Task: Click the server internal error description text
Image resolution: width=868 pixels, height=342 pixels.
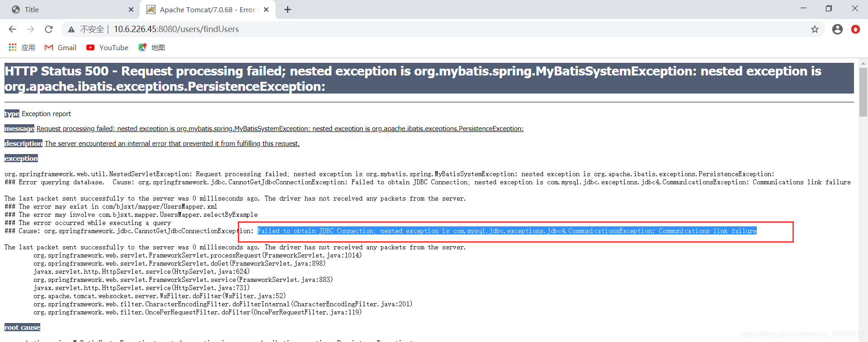Action: click(x=172, y=144)
